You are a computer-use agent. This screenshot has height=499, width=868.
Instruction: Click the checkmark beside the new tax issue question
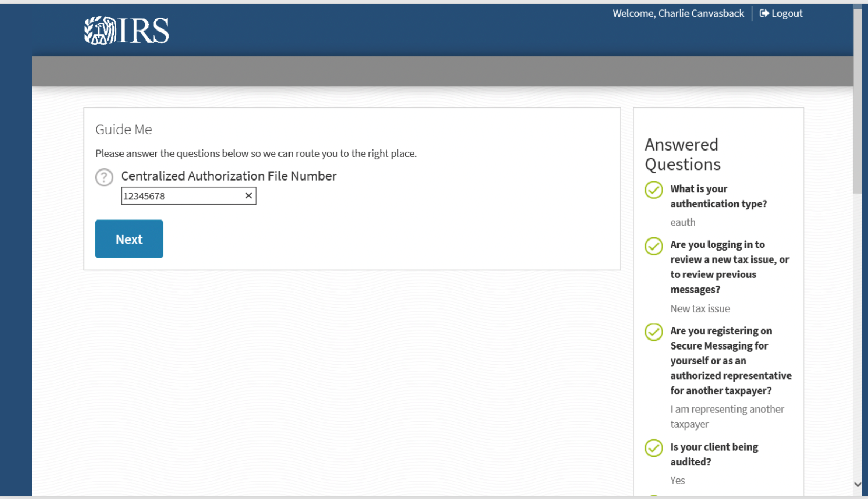(x=654, y=246)
